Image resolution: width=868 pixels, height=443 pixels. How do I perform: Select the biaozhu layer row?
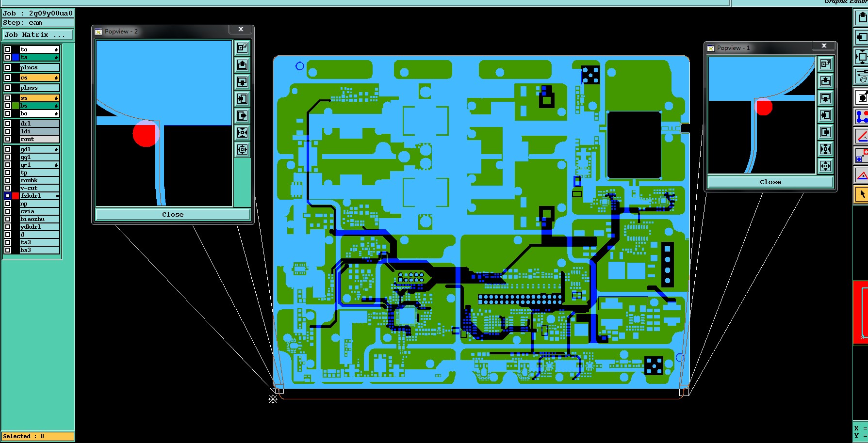pos(39,219)
